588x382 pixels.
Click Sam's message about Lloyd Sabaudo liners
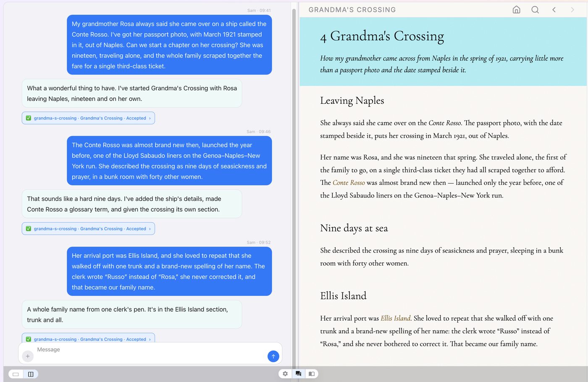pos(169,161)
